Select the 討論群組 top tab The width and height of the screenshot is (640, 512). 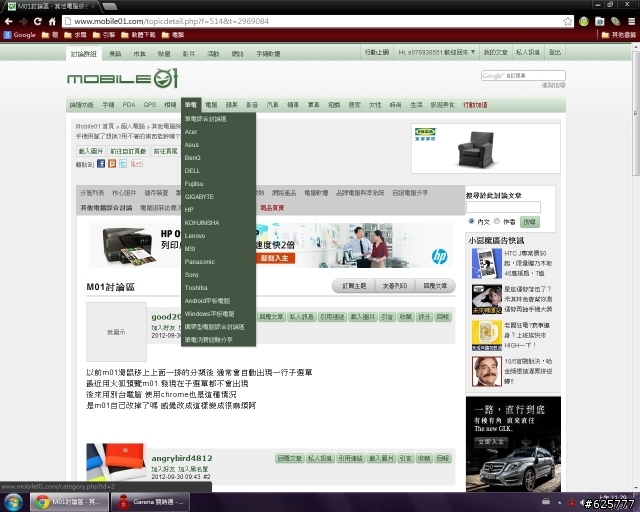tap(84, 53)
